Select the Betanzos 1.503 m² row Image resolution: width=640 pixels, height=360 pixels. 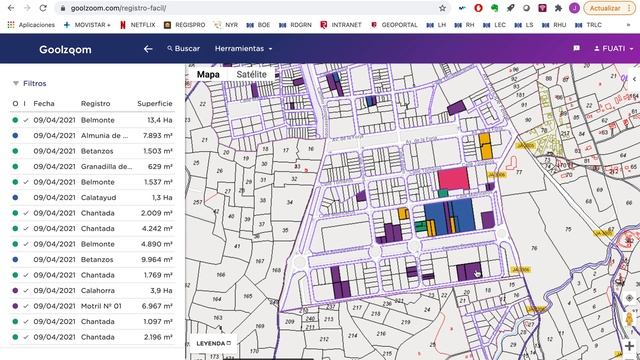(x=93, y=151)
